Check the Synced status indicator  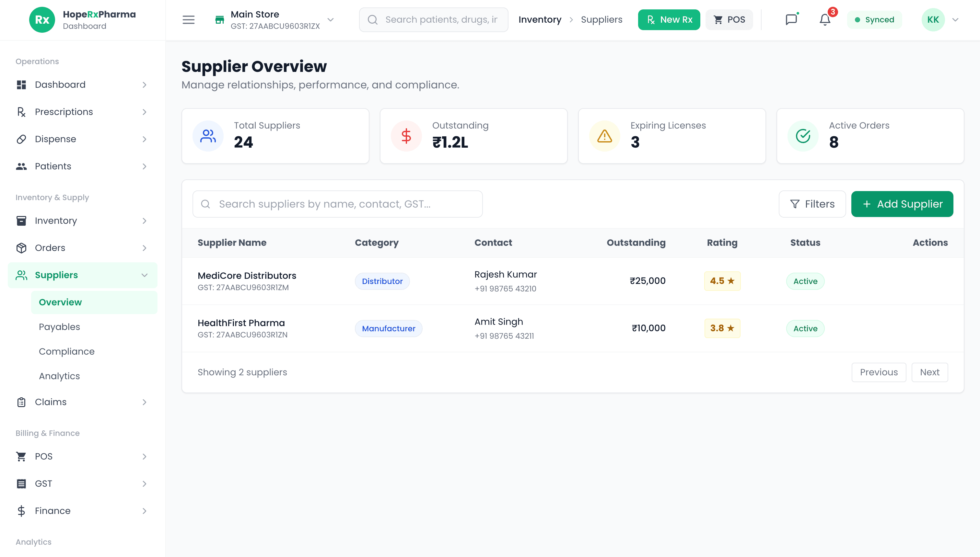874,19
